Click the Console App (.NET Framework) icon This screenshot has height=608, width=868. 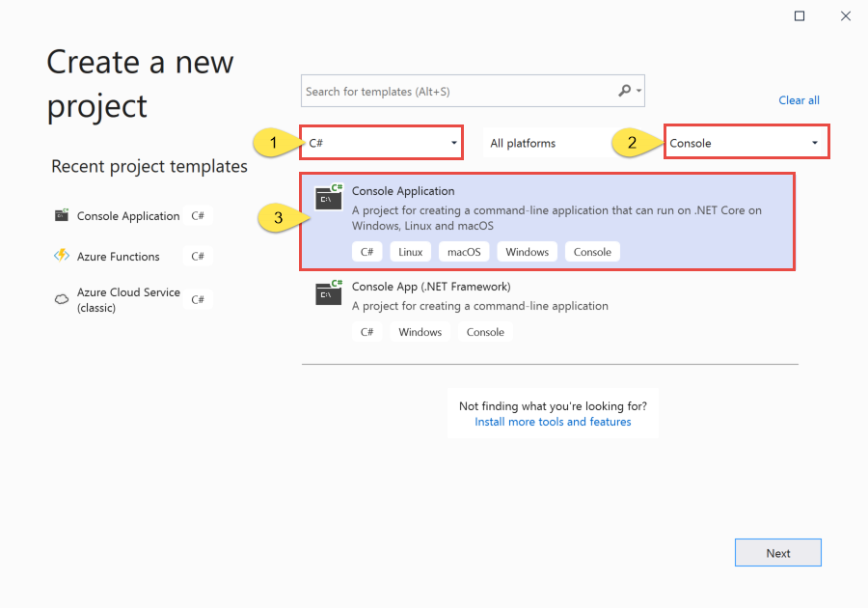click(x=329, y=292)
